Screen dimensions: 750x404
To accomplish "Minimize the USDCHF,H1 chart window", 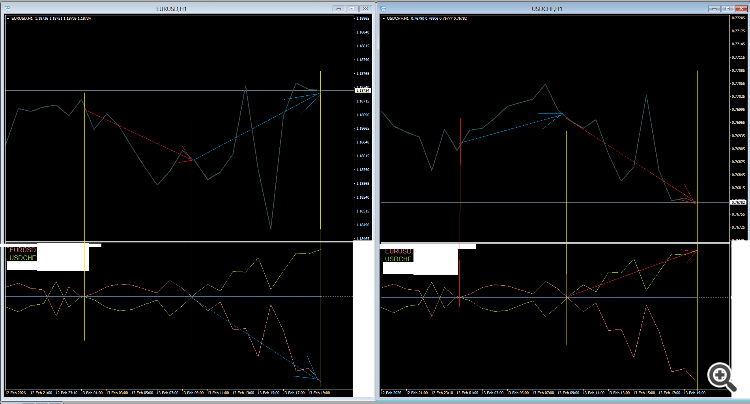I will [715, 9].
